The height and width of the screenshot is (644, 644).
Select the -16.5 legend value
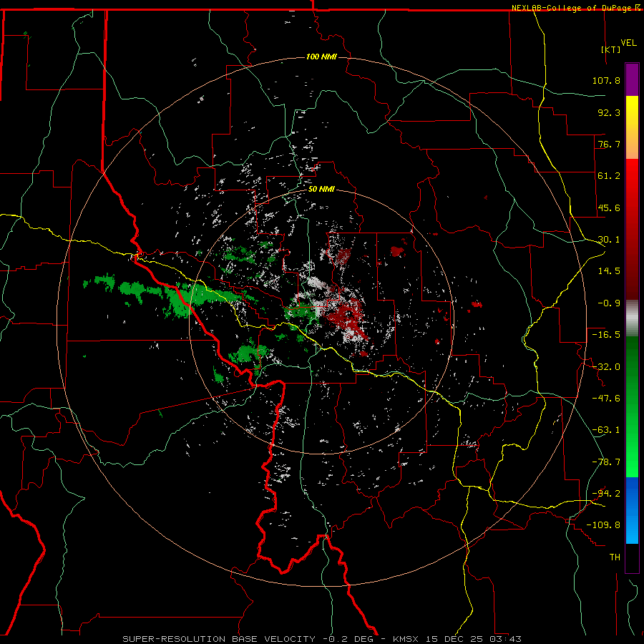(x=606, y=335)
